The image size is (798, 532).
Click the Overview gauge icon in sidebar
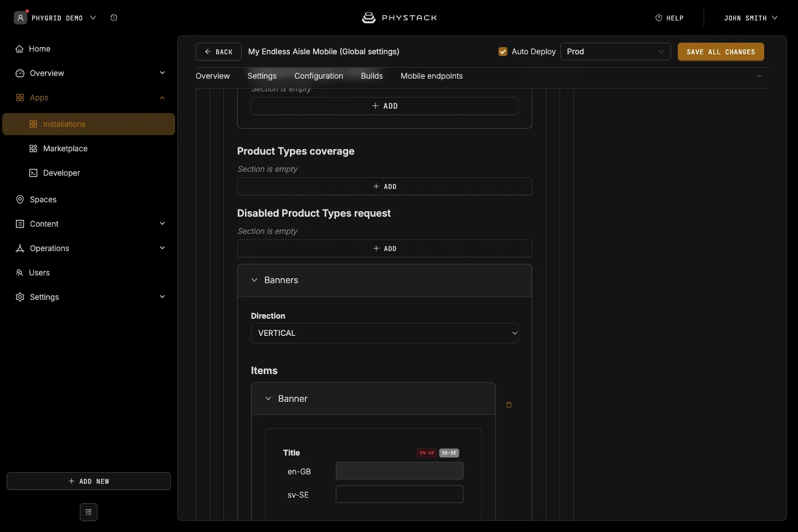tap(20, 73)
